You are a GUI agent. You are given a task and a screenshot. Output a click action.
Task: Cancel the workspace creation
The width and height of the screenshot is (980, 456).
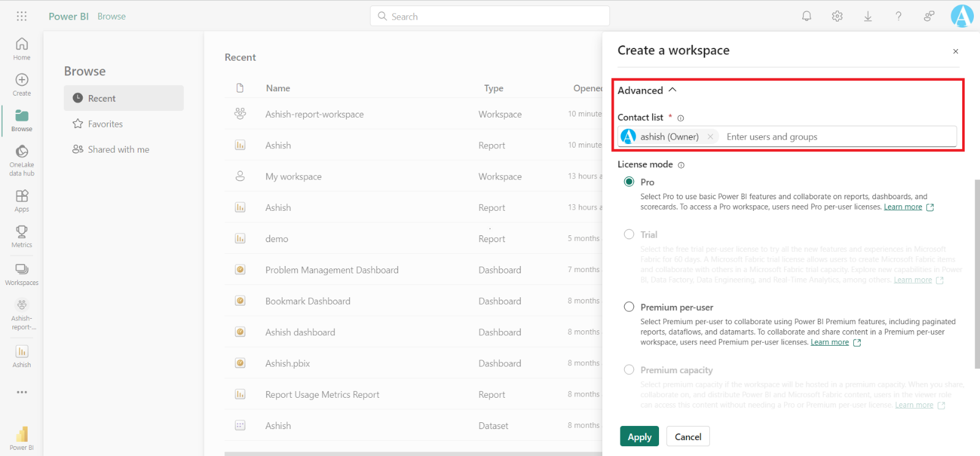[688, 436]
